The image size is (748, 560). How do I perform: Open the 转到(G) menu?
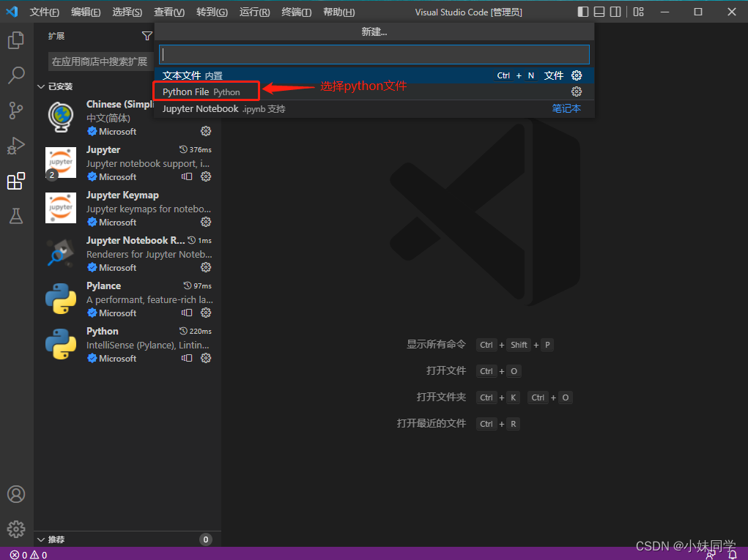coord(212,12)
